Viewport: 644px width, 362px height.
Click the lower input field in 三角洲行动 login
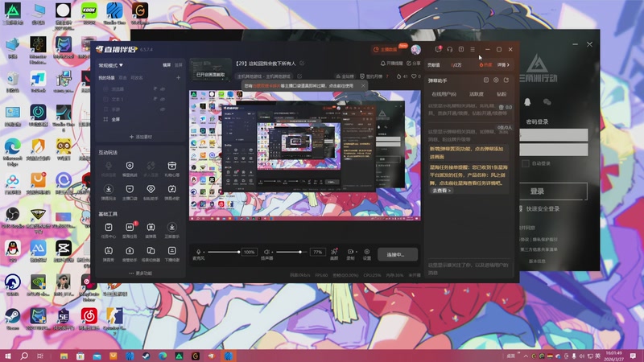pos(554,150)
